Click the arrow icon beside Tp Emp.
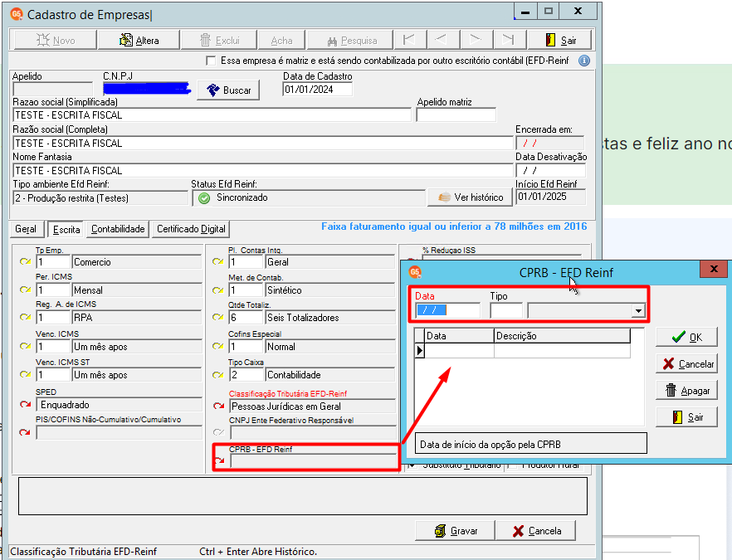732x560 pixels. 25,262
